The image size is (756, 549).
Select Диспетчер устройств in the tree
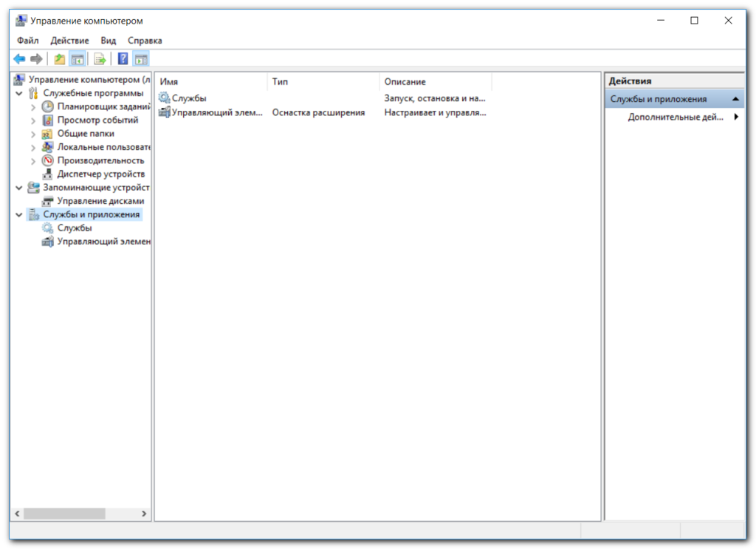[100, 174]
